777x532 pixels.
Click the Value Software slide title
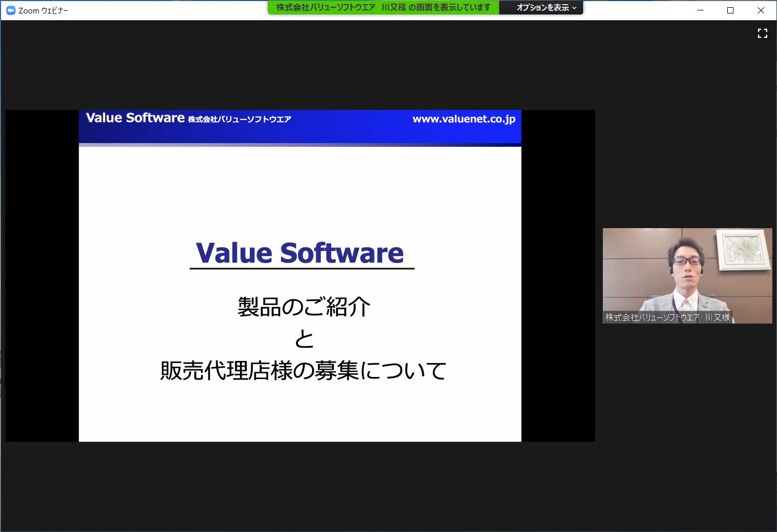pyautogui.click(x=300, y=253)
